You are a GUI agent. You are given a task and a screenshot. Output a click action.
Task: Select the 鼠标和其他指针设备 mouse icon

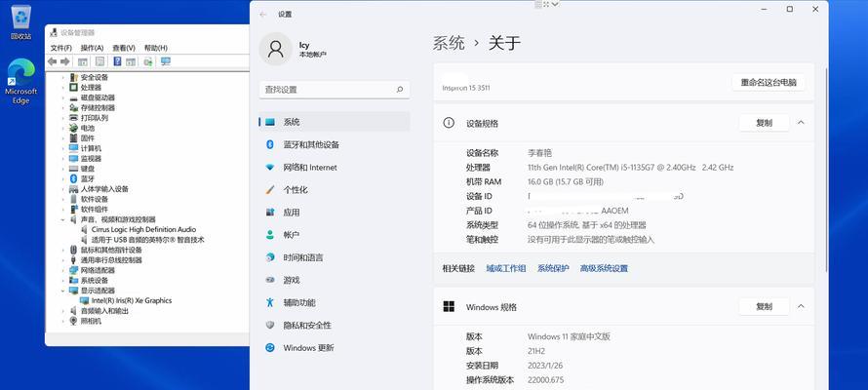pos(73,250)
